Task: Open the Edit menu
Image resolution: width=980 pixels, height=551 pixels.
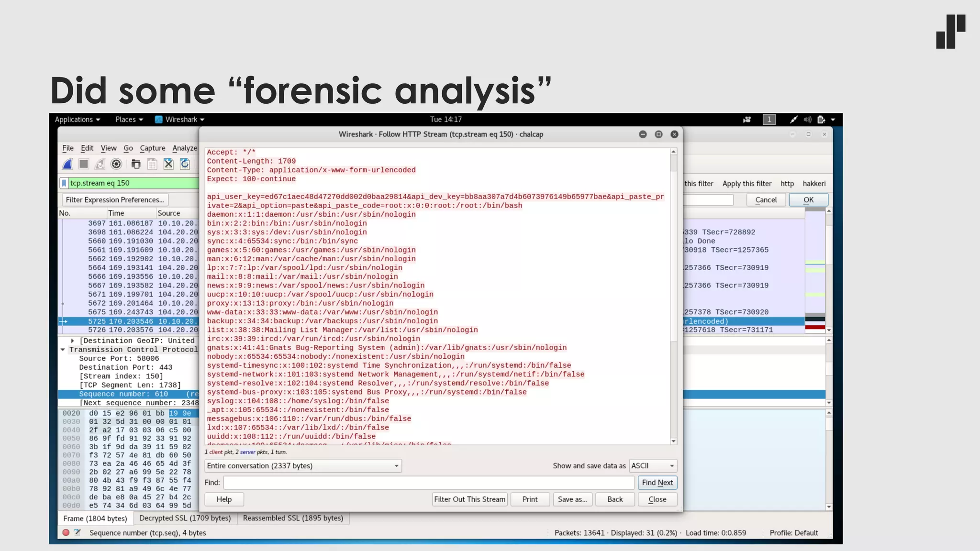Action: coord(87,148)
